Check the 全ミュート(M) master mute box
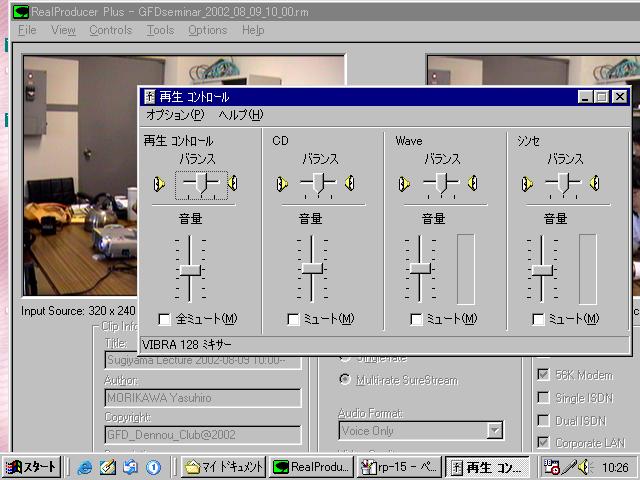640x480 pixels. (x=164, y=319)
